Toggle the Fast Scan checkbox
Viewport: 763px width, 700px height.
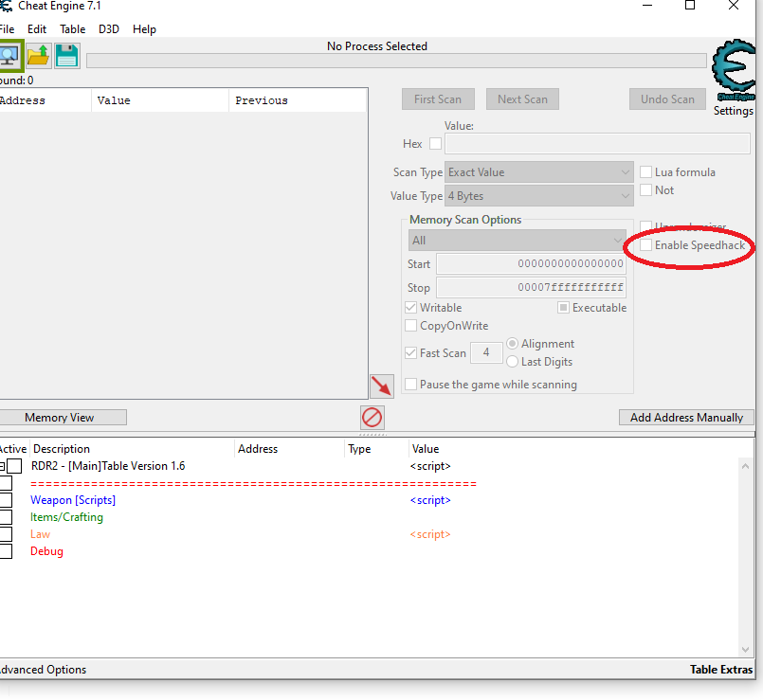[410, 352]
